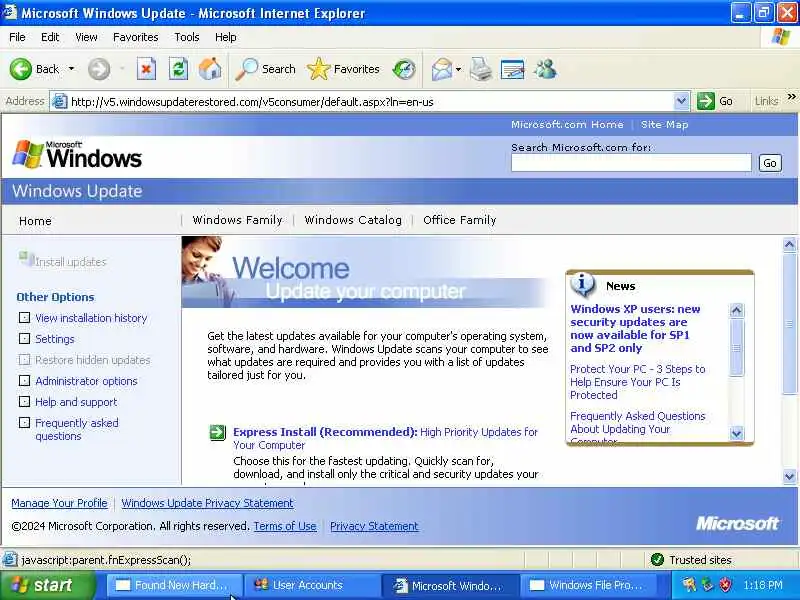The height and width of the screenshot is (600, 800).
Task: Open the Office Family link
Action: [460, 220]
